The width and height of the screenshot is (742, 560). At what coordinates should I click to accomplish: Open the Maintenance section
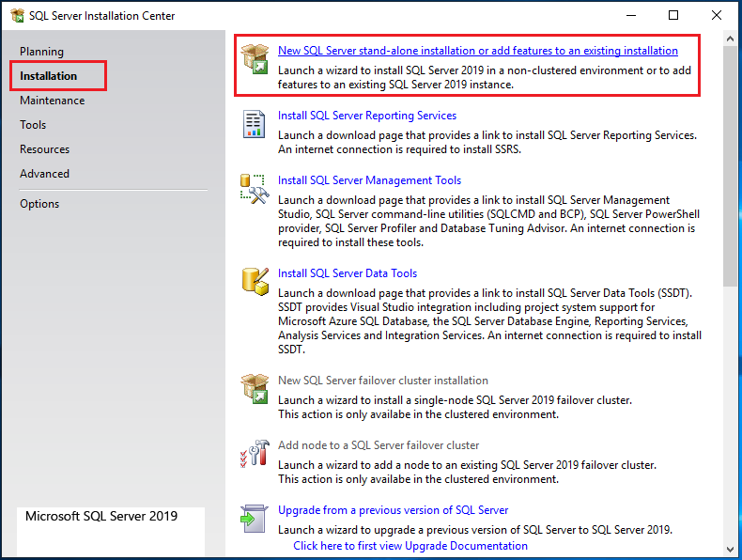point(52,101)
